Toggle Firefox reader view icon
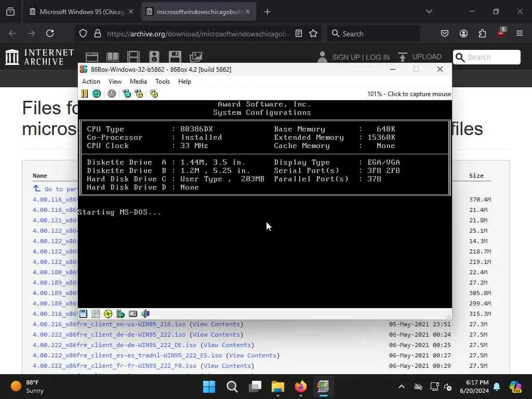The height and width of the screenshot is (399, 532). 299,33
